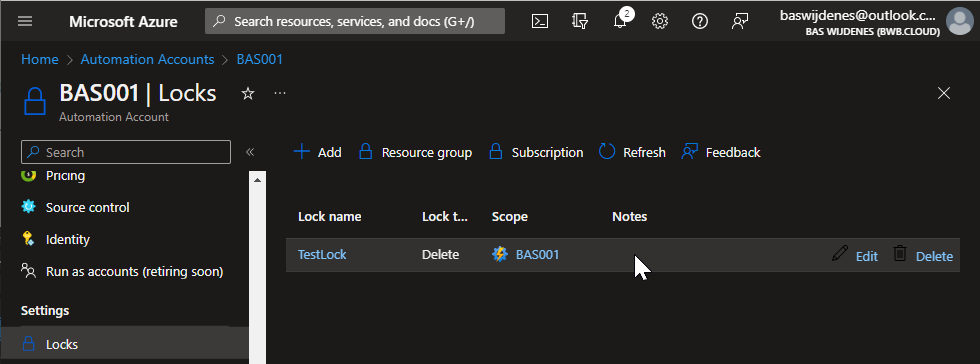The width and height of the screenshot is (980, 364).
Task: Open Help question mark icon
Action: (700, 21)
